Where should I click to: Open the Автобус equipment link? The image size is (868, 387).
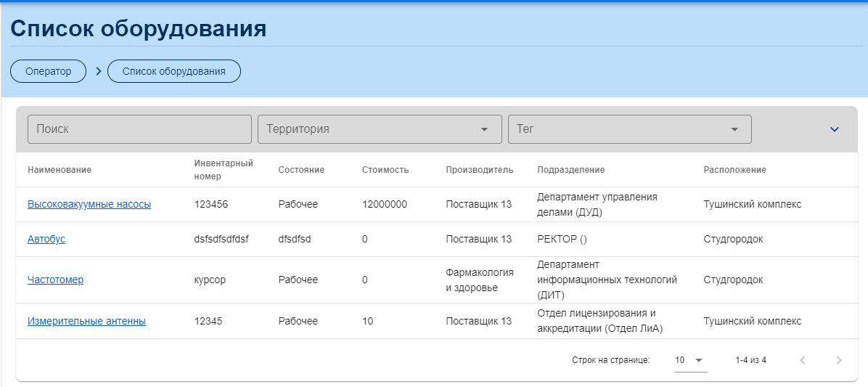tap(46, 239)
